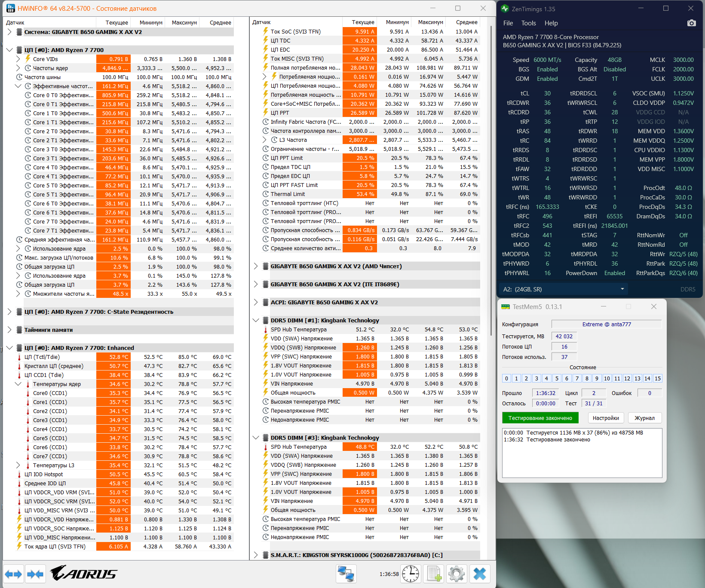Screen dimensions: 705x588
Task: Select the Thermal Limit current value 53.4 %
Action: (x=360, y=194)
